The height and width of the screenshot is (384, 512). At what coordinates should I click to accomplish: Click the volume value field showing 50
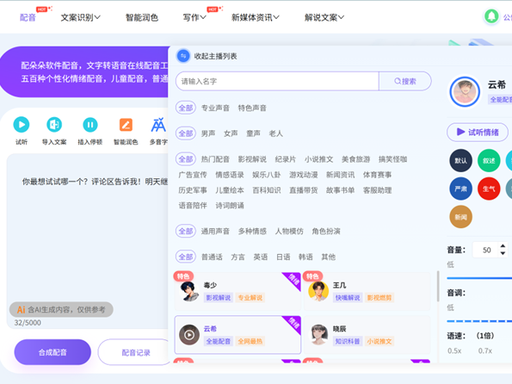click(486, 250)
